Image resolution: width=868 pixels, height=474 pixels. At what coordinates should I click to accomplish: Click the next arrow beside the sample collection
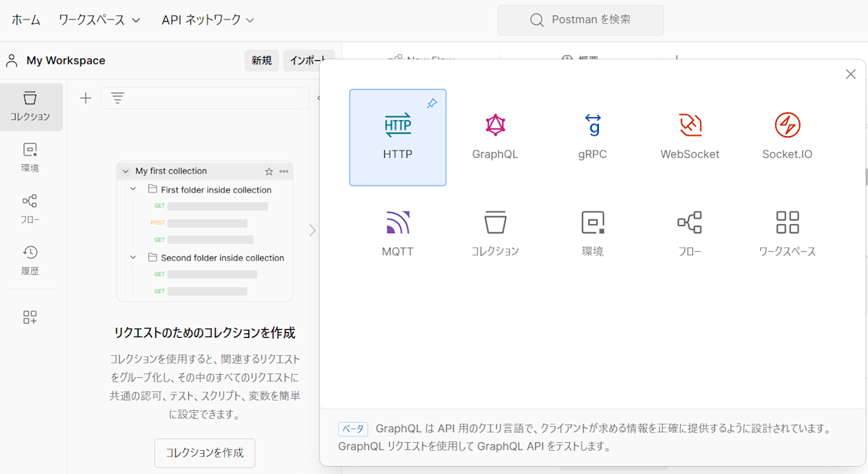click(x=312, y=230)
